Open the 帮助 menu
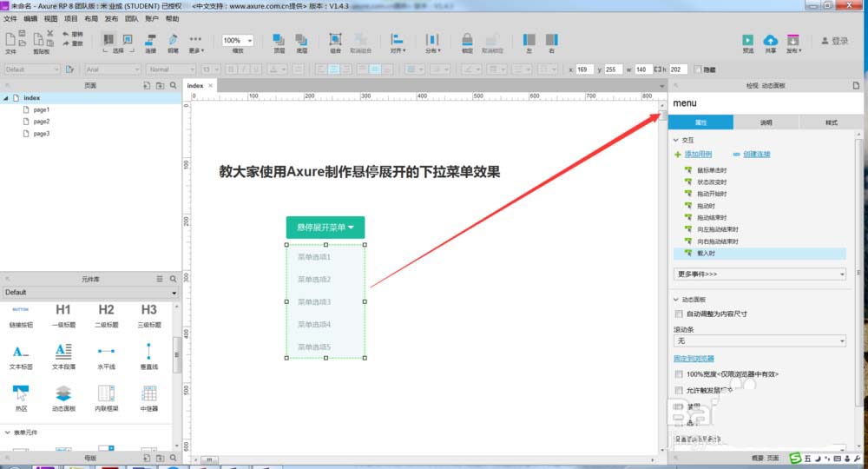The image size is (868, 469). pyautogui.click(x=172, y=19)
